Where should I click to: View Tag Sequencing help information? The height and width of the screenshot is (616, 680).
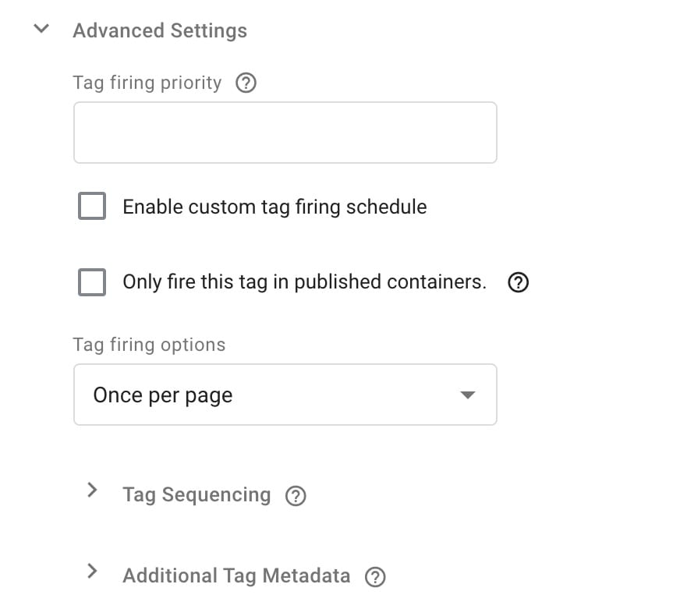click(x=296, y=495)
